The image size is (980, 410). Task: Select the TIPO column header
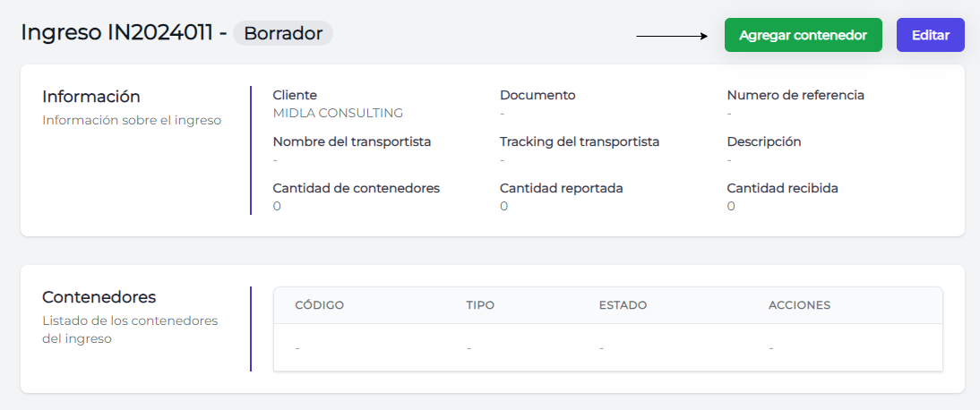point(480,305)
